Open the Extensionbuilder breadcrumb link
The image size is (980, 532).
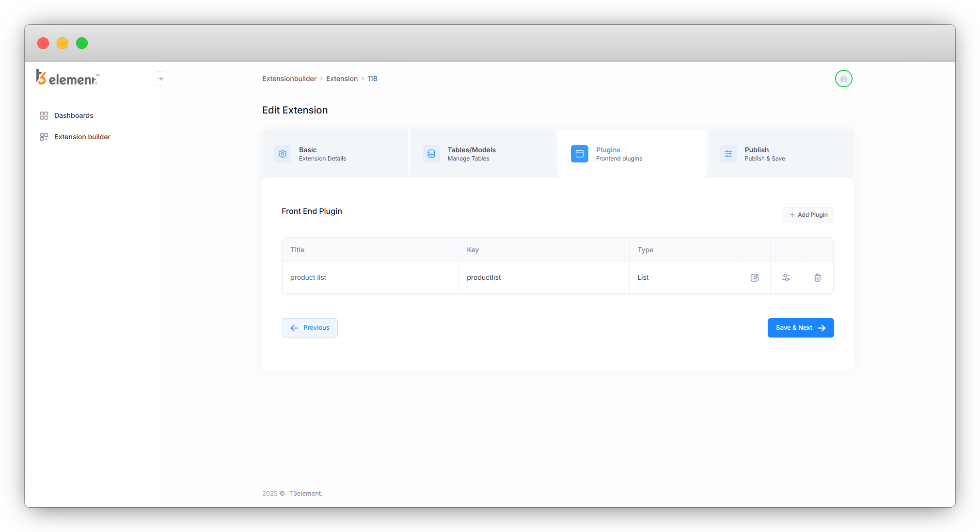(x=289, y=79)
